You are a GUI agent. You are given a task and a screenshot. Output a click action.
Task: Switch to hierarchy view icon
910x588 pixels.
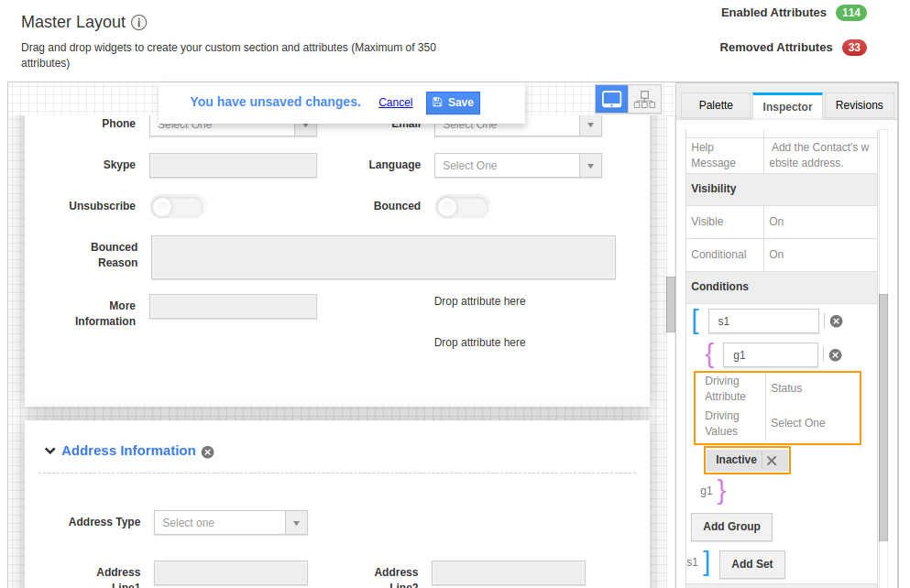click(x=644, y=99)
